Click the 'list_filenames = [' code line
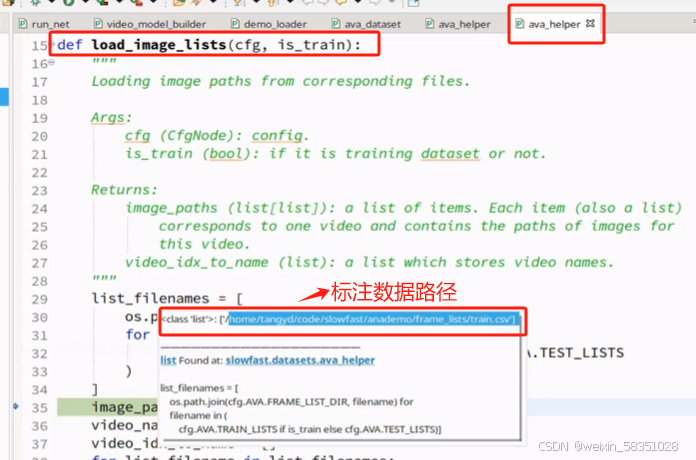 pos(167,298)
